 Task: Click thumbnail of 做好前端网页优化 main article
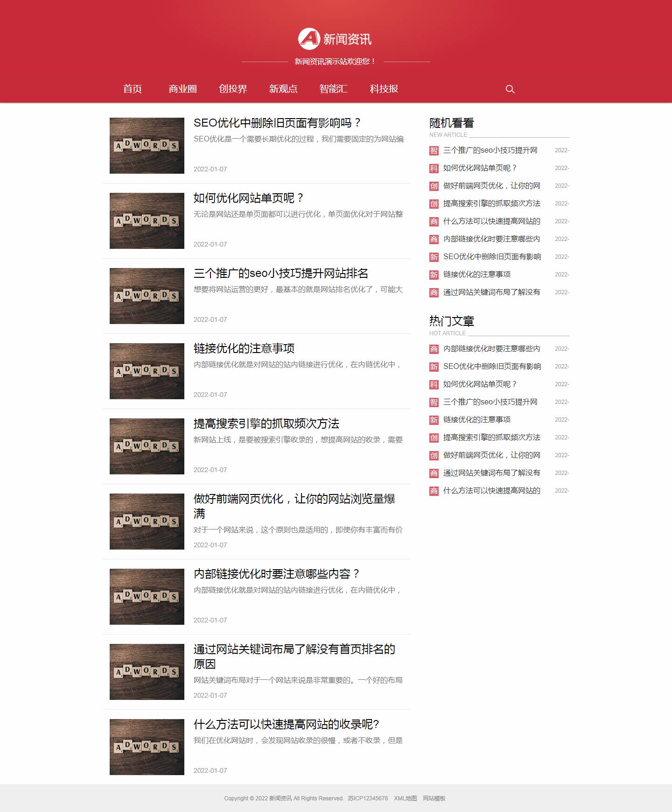[147, 522]
